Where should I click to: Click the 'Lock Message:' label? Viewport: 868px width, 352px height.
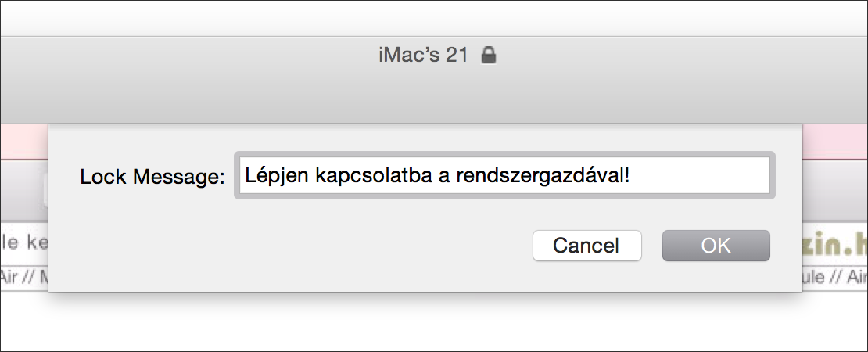[x=152, y=177]
